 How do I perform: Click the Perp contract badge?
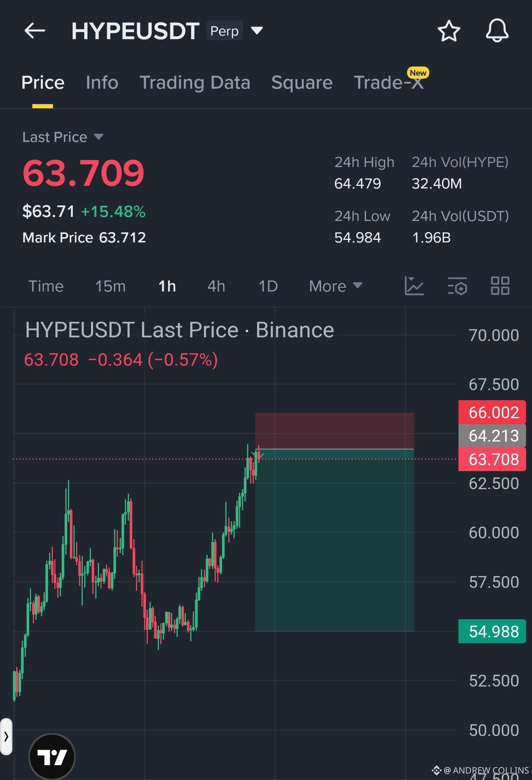click(224, 31)
